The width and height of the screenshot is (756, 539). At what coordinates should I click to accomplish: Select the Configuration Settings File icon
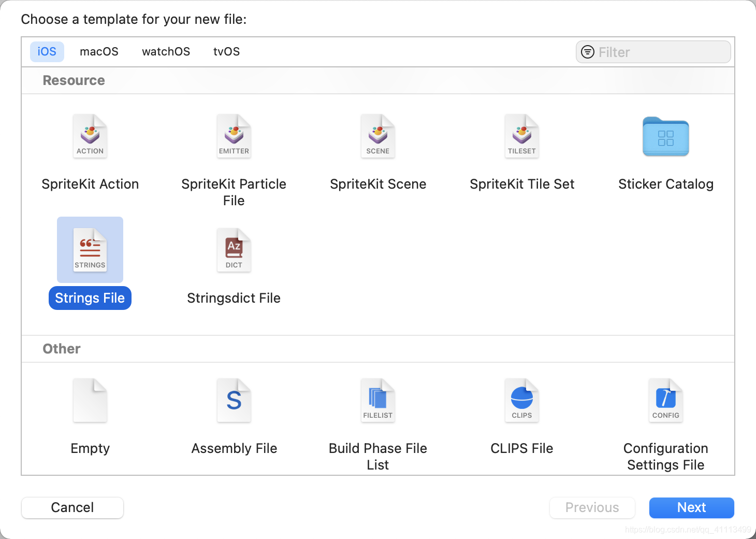tap(666, 401)
